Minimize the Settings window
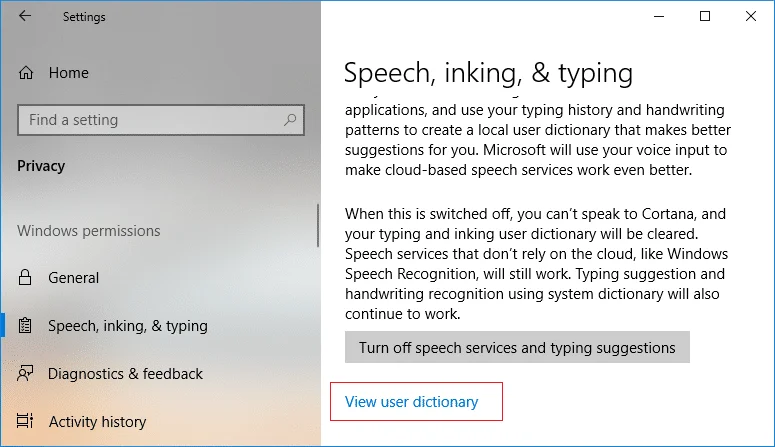Screen dimensions: 775x447 tap(659, 16)
